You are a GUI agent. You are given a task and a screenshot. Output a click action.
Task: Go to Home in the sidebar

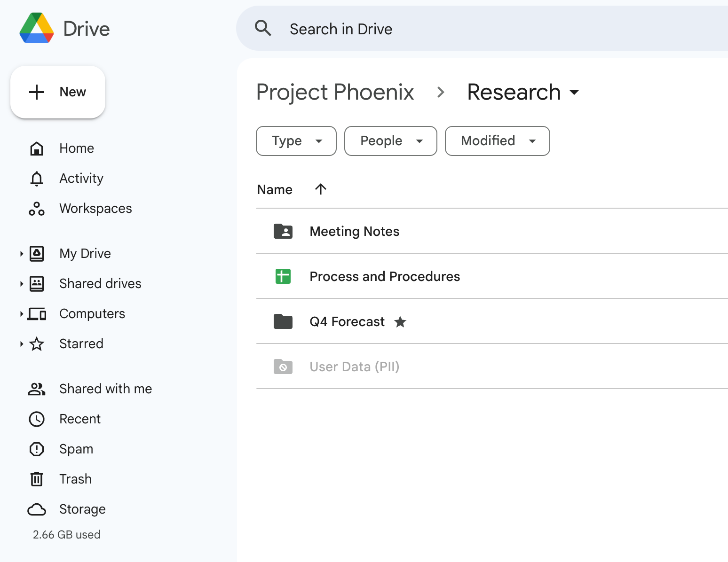(77, 148)
